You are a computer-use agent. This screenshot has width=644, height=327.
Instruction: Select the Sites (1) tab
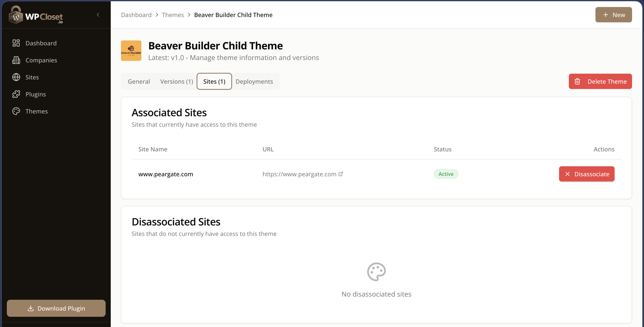tap(214, 81)
